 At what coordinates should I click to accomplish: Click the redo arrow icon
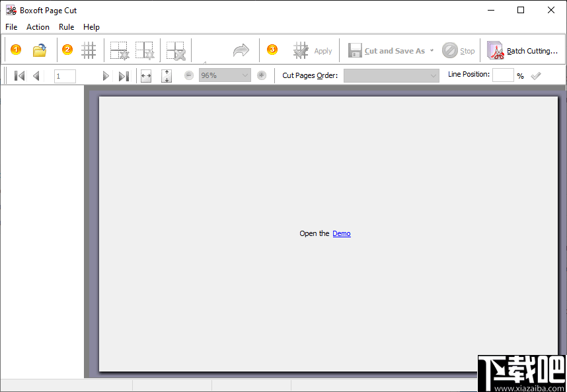coord(241,50)
